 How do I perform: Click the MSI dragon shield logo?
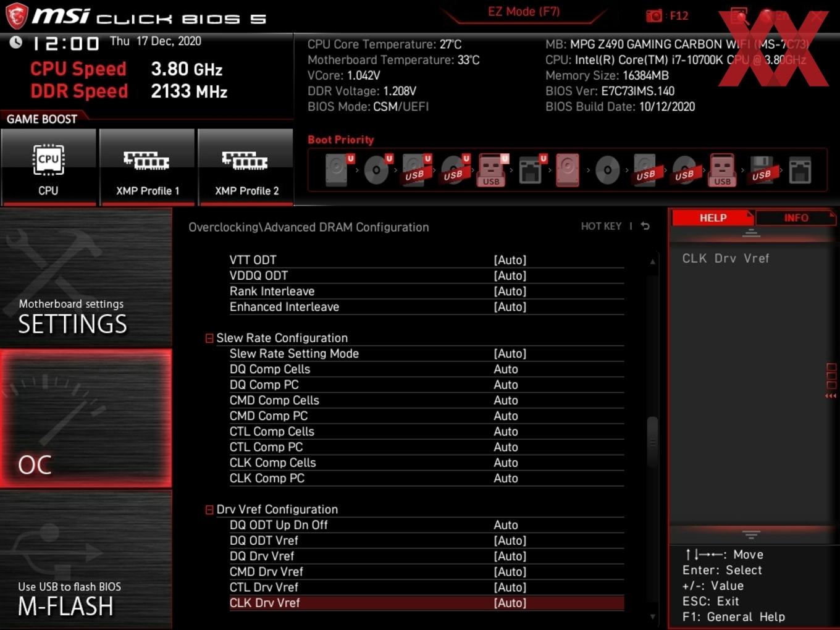[16, 16]
